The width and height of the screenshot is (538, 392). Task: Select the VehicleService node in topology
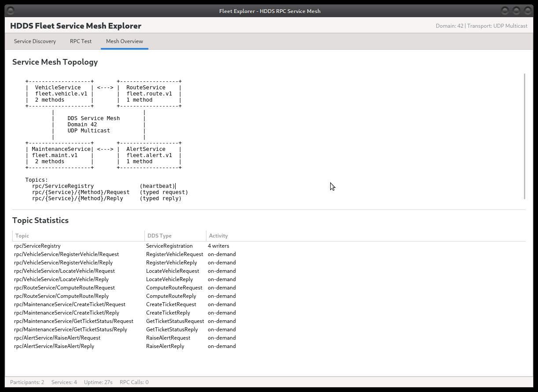tap(59, 93)
